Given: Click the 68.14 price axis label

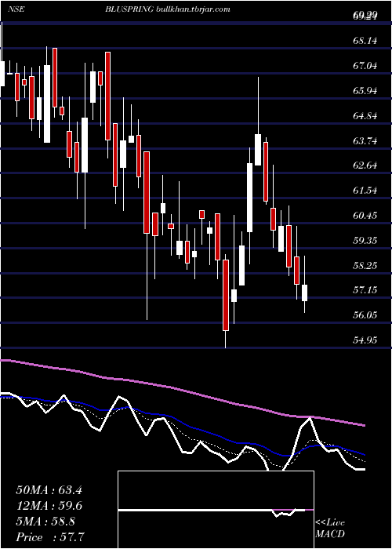Looking at the screenshot, I should (365, 41).
